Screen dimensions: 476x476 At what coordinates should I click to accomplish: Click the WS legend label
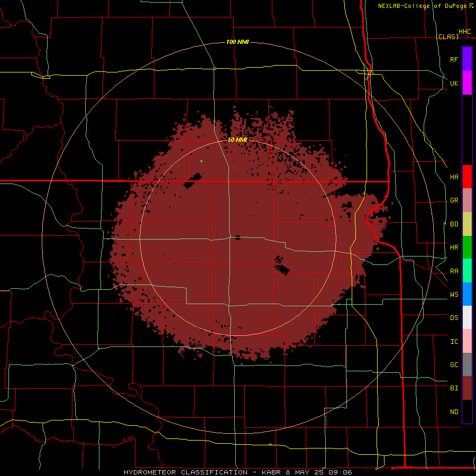point(454,295)
